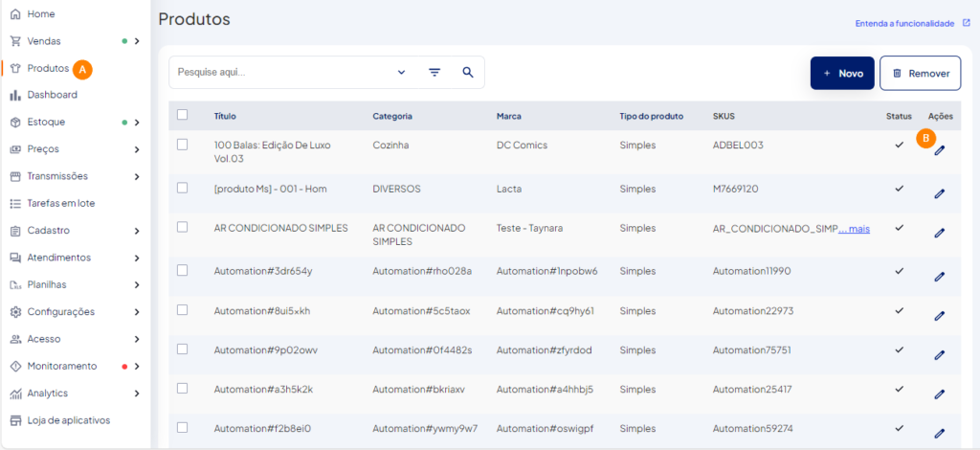Viewport: 980px width, 450px height.
Task: Check the Automation#8ui5xkh row checkbox
Action: tap(183, 310)
